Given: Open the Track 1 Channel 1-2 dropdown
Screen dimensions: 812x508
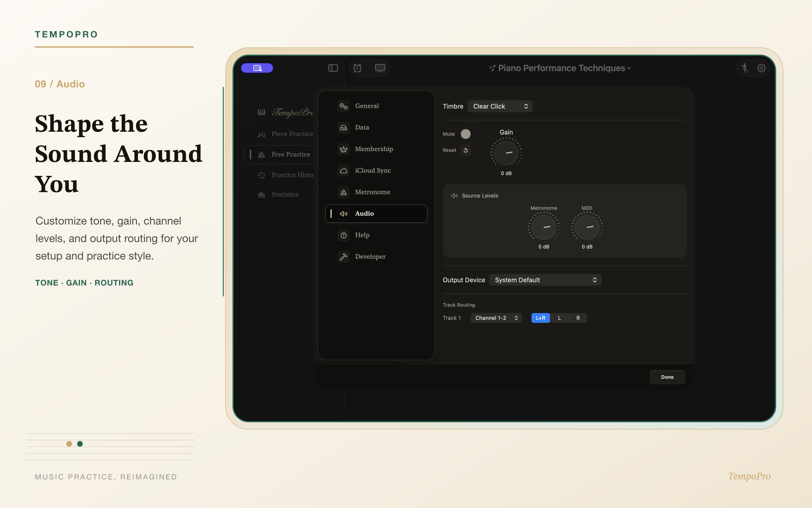Looking at the screenshot, I should click(496, 318).
